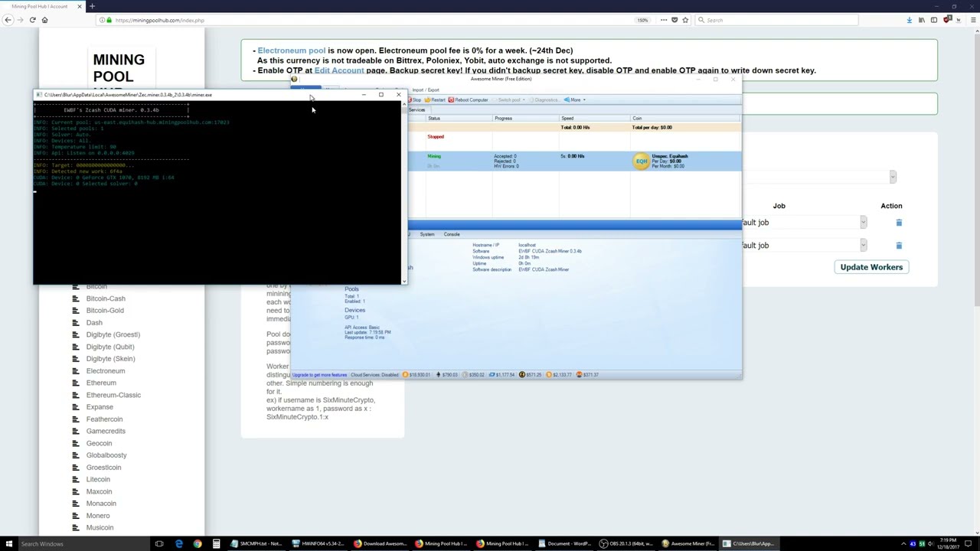Open the Groestlcoin sidebar link
The image size is (980, 551).
click(x=103, y=468)
